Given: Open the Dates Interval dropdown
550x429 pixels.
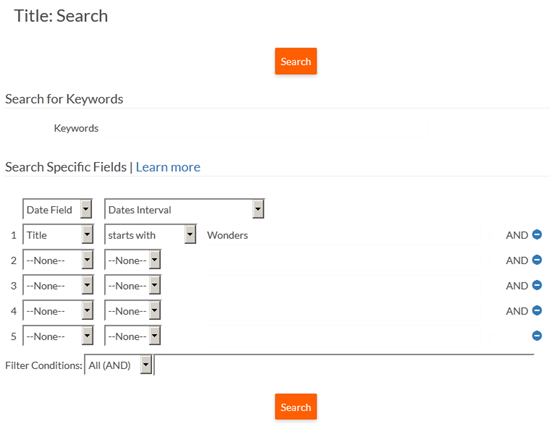Looking at the screenshot, I should click(184, 209).
